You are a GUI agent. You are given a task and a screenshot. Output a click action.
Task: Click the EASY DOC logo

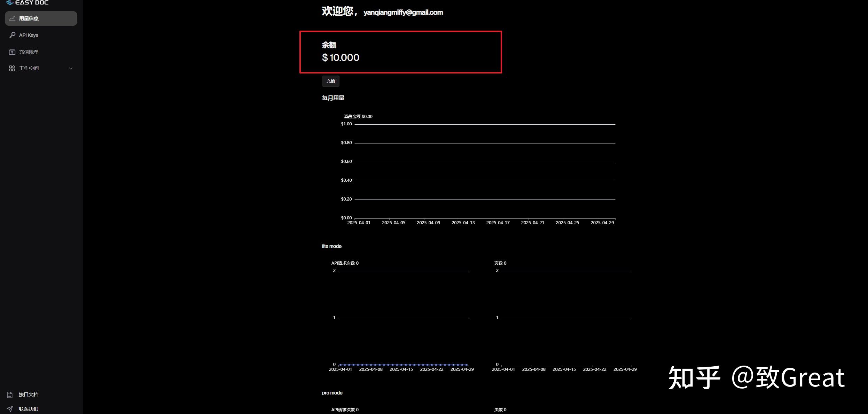tap(28, 3)
